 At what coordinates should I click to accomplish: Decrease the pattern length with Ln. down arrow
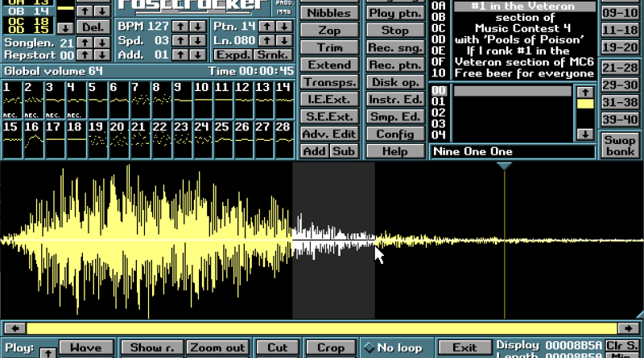coord(284,41)
